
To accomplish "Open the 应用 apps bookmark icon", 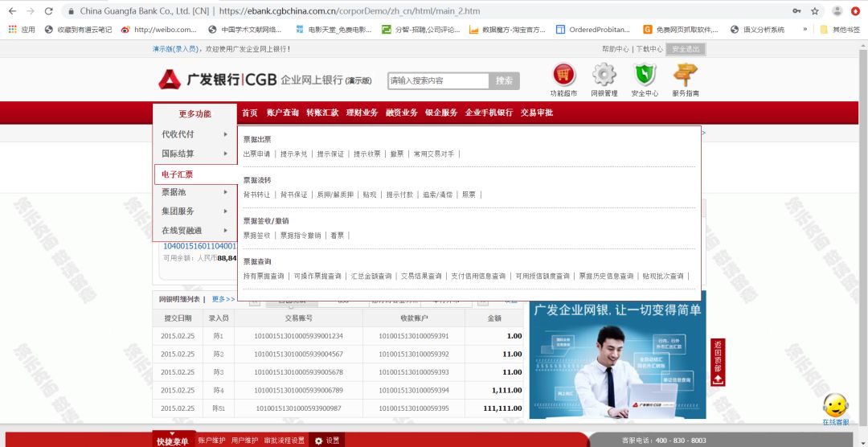I will [12, 30].
